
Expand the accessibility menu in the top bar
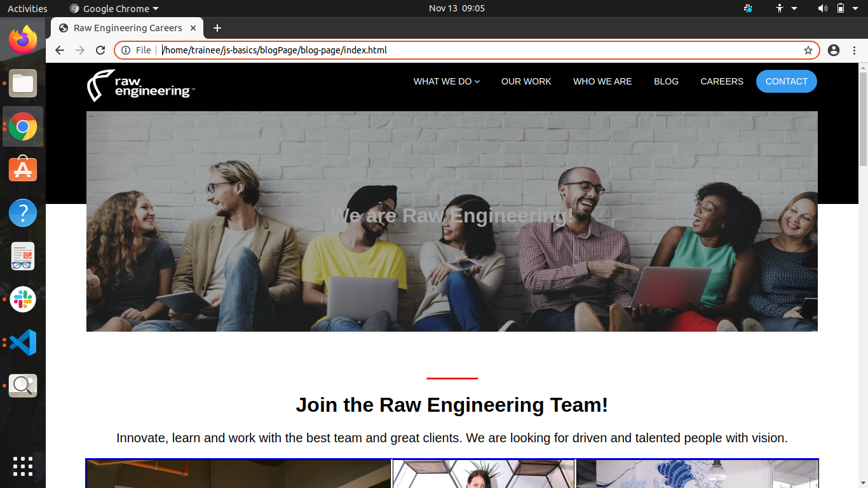point(786,9)
